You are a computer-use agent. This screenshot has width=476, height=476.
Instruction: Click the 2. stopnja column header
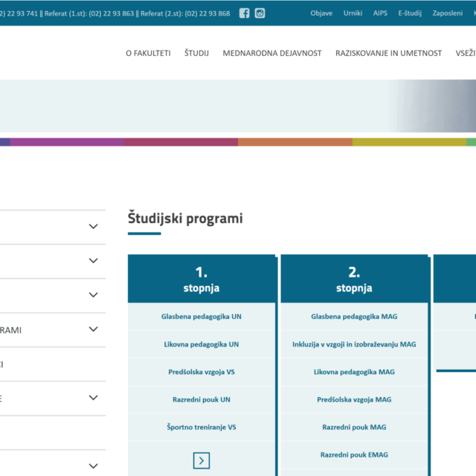coord(354,280)
